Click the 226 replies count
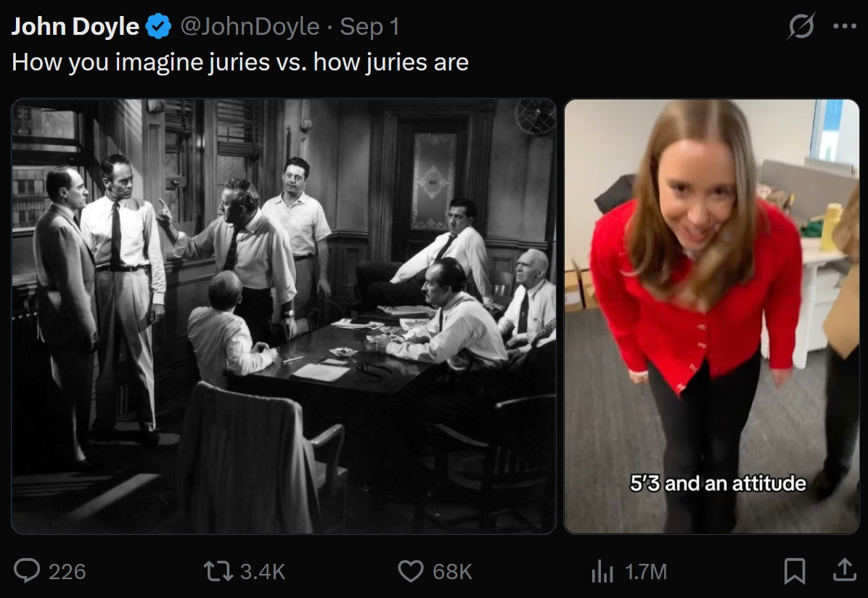 (67, 571)
